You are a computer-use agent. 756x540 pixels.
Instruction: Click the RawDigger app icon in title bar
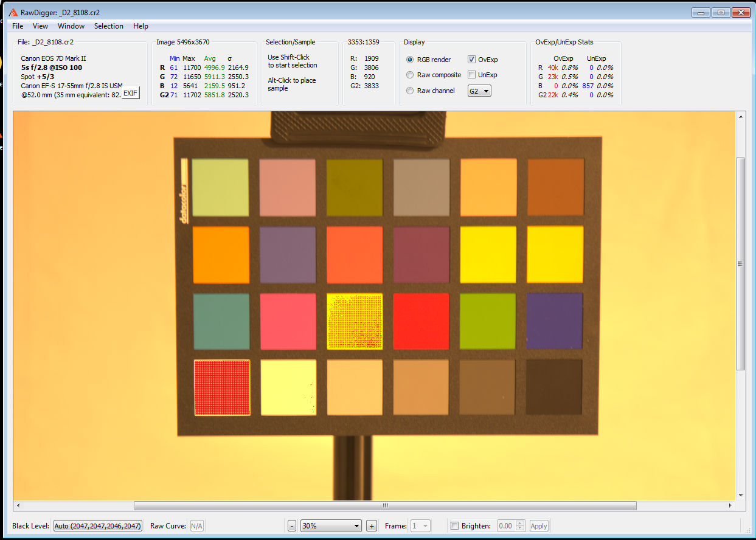coord(13,12)
